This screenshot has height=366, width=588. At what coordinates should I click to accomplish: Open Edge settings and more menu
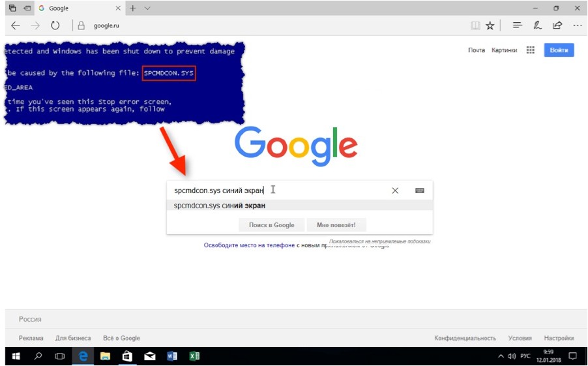[578, 25]
